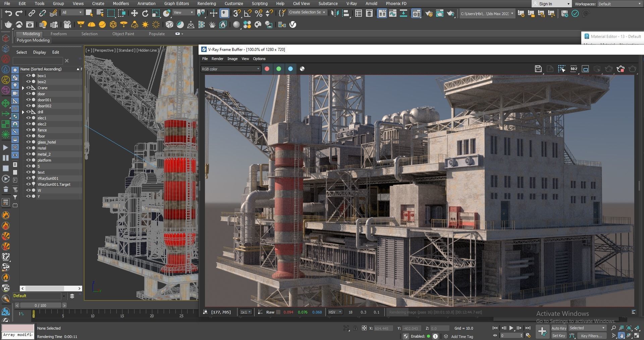Image resolution: width=644 pixels, height=340 pixels.
Task: Open the Rendered Frame Window icon
Action: pyautogui.click(x=439, y=13)
